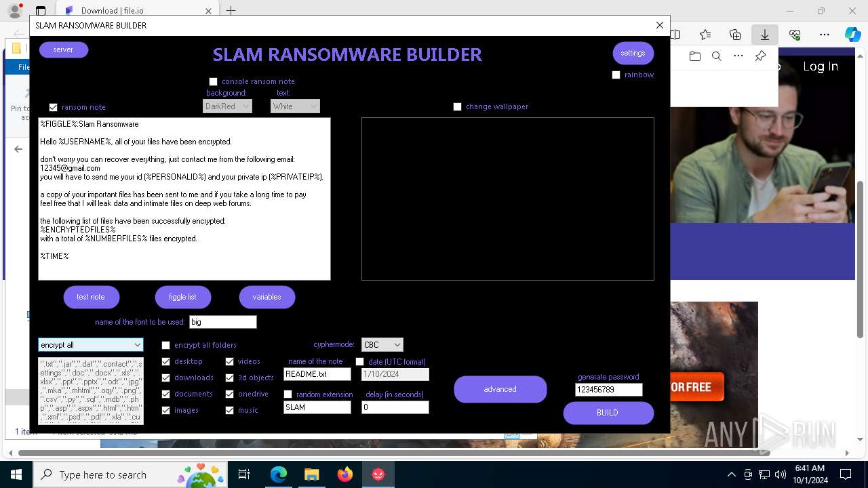Click more options in downloads panel
868x488 pixels.
[738, 56]
